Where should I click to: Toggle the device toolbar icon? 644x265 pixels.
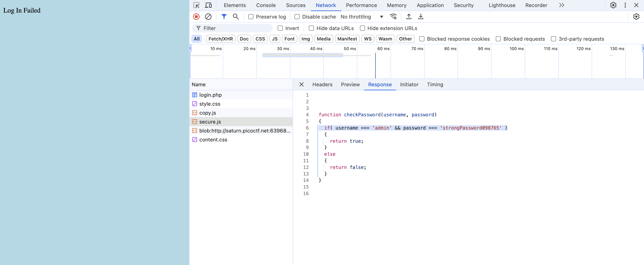tap(208, 5)
